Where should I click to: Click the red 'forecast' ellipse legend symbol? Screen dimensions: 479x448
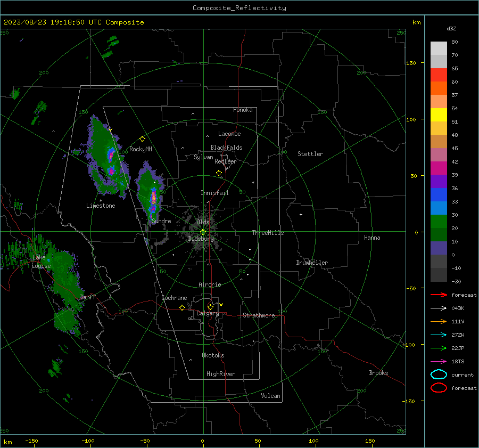pos(439,388)
